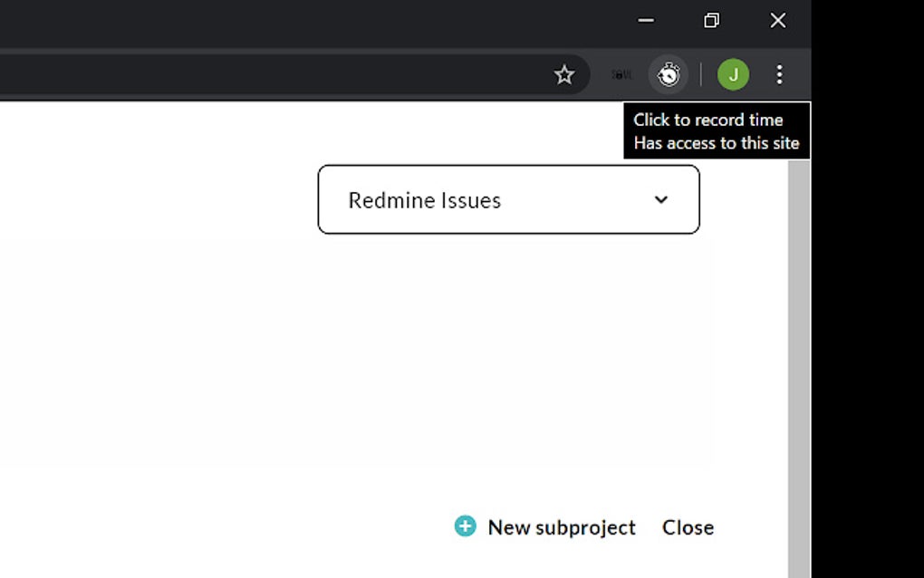Click the teal plus icon beside New subproject
The height and width of the screenshot is (578, 924).
[465, 525]
